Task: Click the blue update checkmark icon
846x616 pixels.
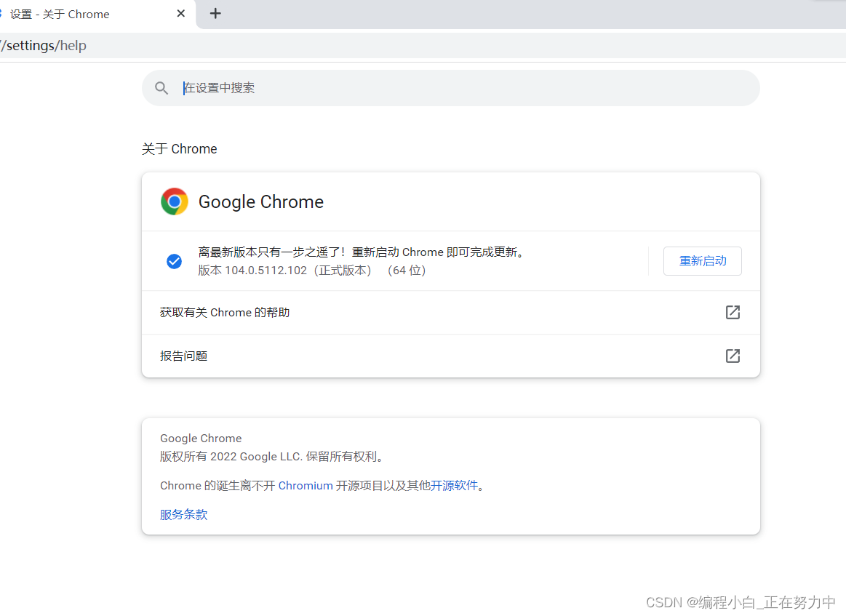Action: click(x=174, y=262)
